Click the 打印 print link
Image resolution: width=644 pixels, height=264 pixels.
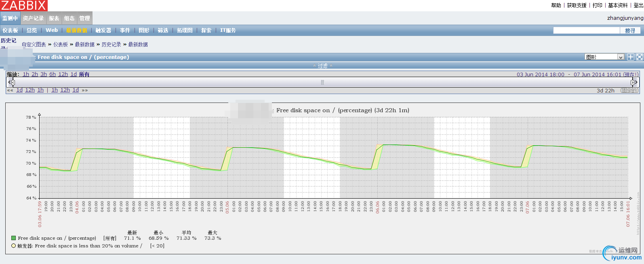[x=598, y=5]
